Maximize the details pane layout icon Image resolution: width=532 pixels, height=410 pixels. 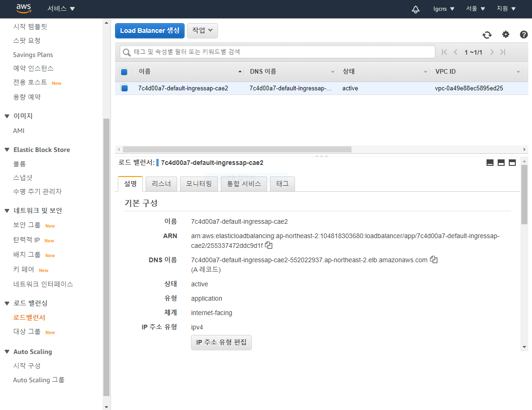tap(513, 163)
